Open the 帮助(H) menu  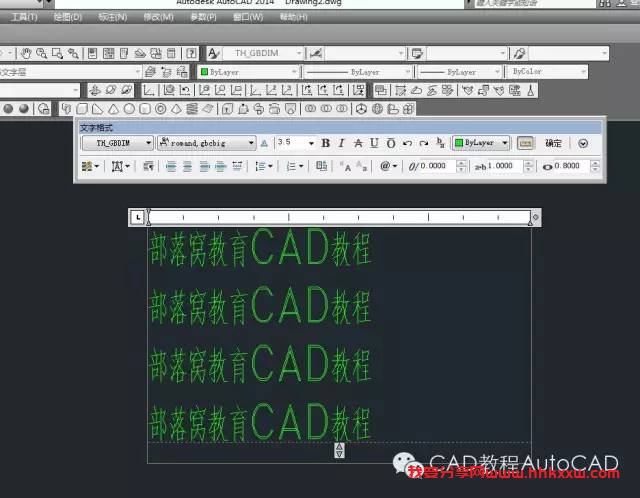(x=293, y=17)
